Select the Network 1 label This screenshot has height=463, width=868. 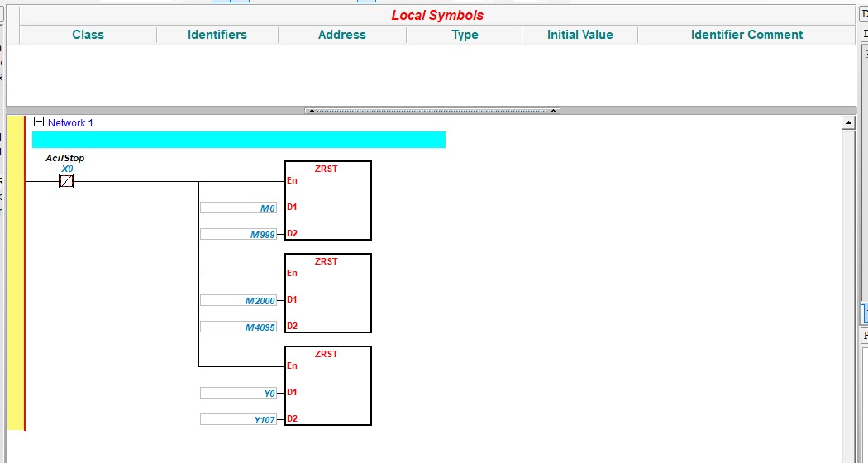coord(70,123)
